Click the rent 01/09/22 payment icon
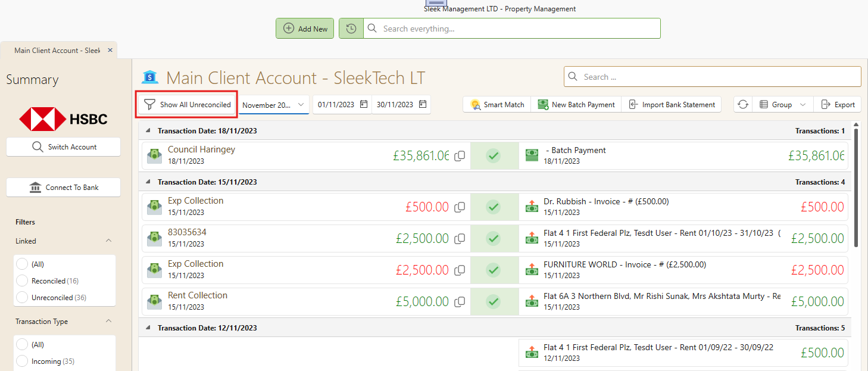Viewport: 868px width, 371px height. pos(532,353)
